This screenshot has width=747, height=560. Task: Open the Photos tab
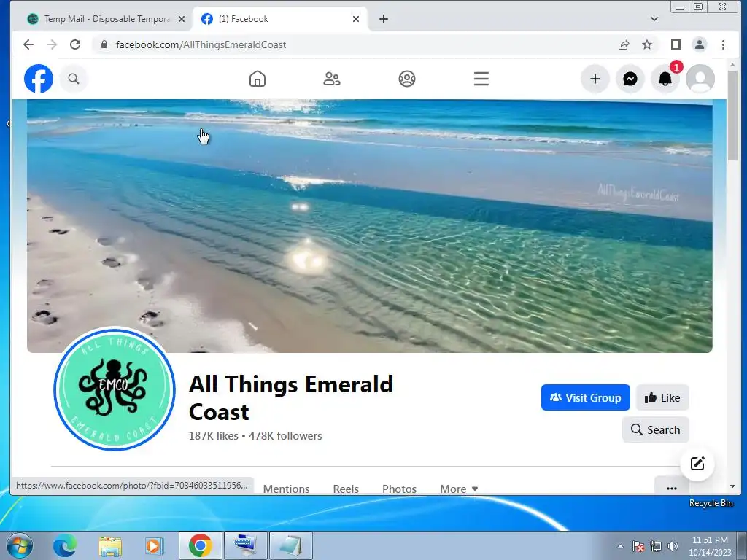399,489
